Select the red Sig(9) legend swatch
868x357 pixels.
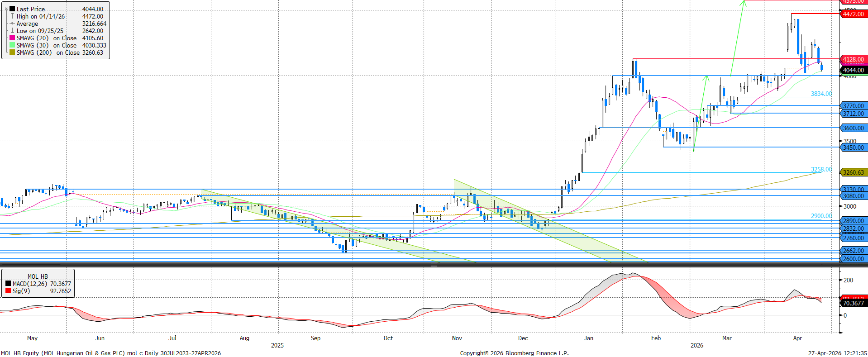click(x=8, y=291)
